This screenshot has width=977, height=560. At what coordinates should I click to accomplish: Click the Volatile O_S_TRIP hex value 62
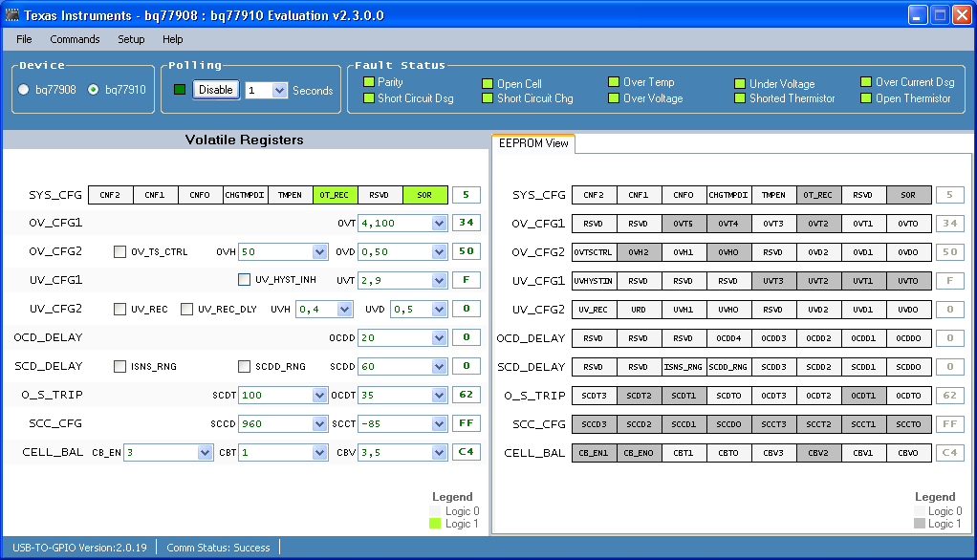click(x=467, y=395)
